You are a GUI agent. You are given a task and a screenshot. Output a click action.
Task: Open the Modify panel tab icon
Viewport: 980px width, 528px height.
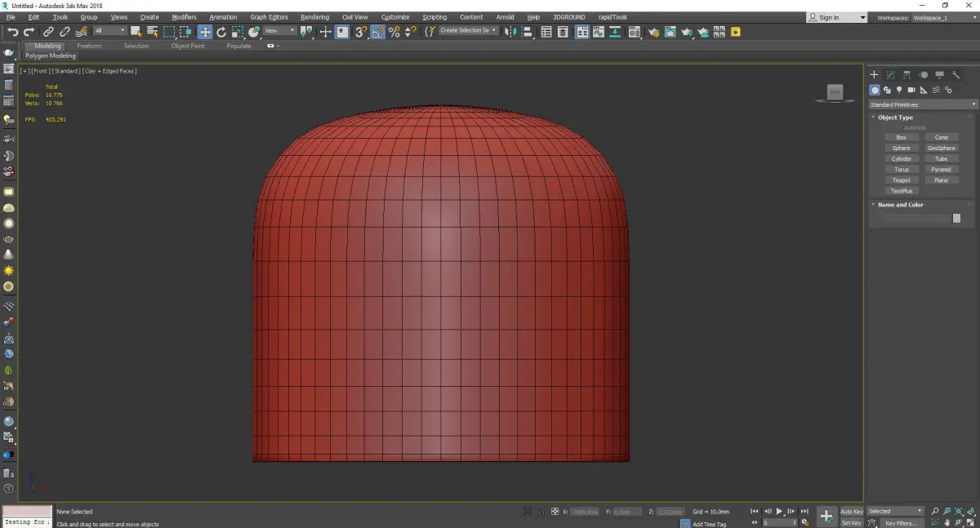(x=891, y=75)
